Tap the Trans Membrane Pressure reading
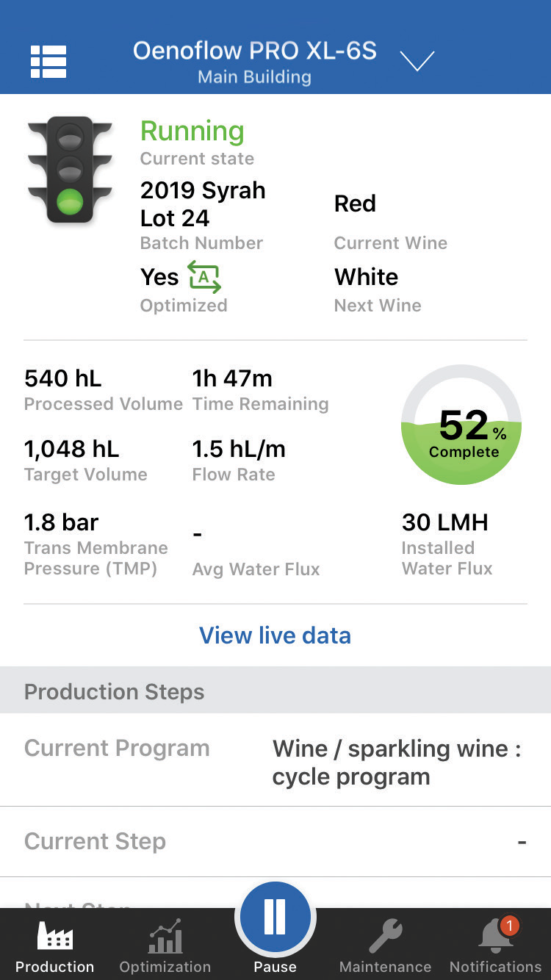The width and height of the screenshot is (551, 980). (62, 522)
